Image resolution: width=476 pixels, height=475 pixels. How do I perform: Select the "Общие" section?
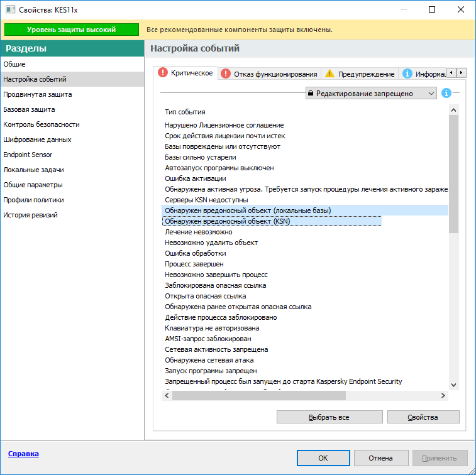coord(72,64)
